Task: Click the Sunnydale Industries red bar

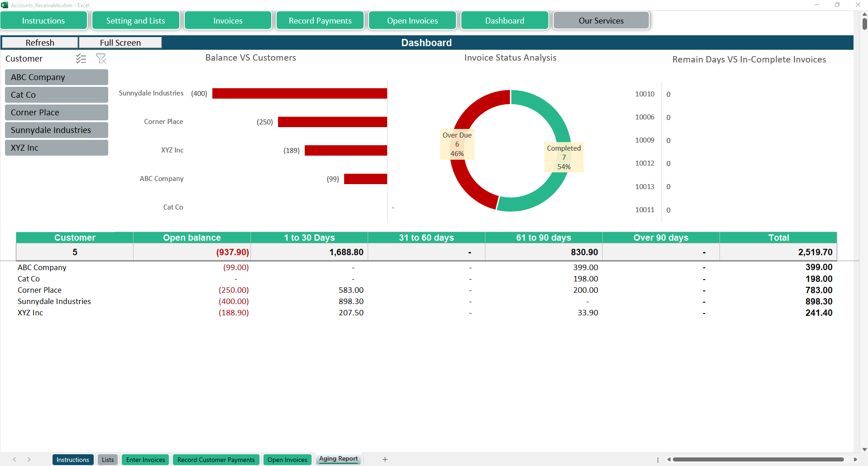Action: pyautogui.click(x=299, y=93)
